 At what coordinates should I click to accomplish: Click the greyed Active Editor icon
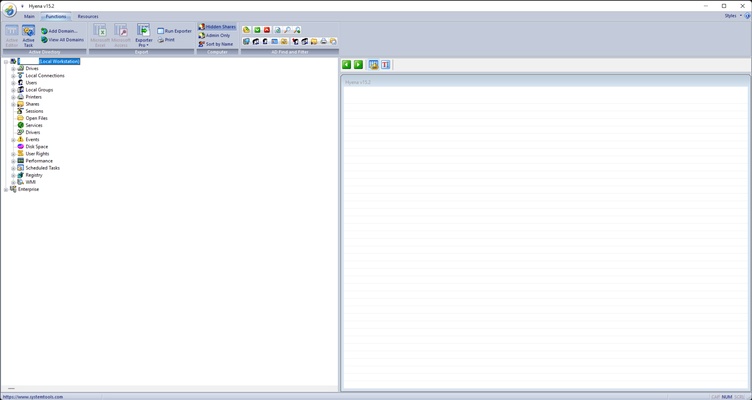click(x=12, y=31)
